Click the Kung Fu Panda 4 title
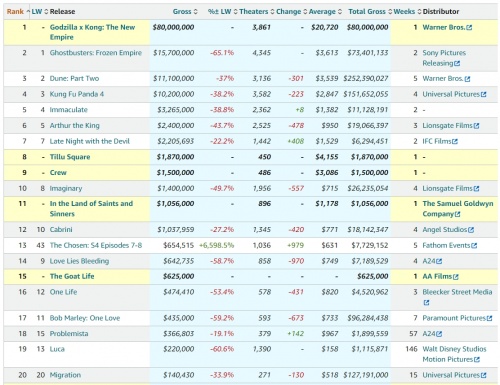This screenshot has width=500, height=385. tap(77, 94)
